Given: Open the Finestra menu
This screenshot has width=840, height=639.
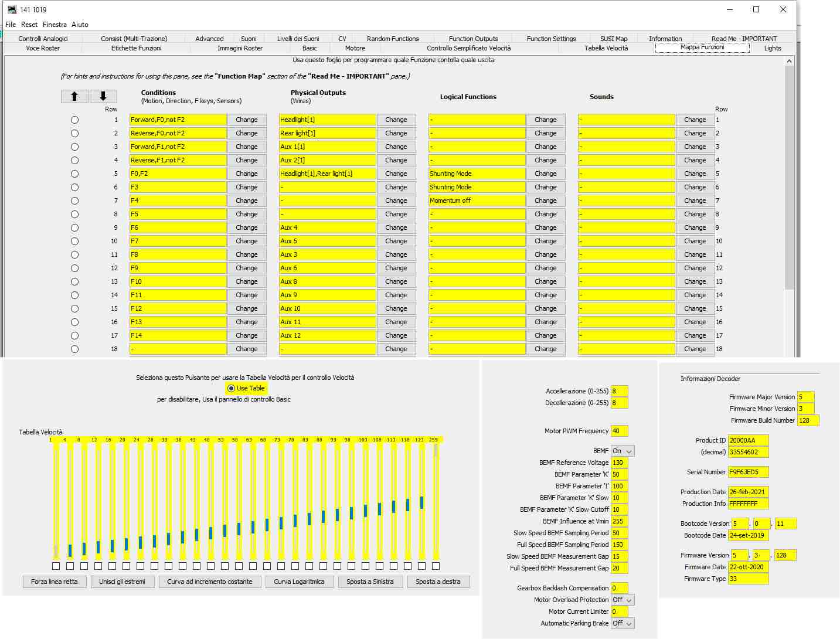Looking at the screenshot, I should [x=55, y=25].
